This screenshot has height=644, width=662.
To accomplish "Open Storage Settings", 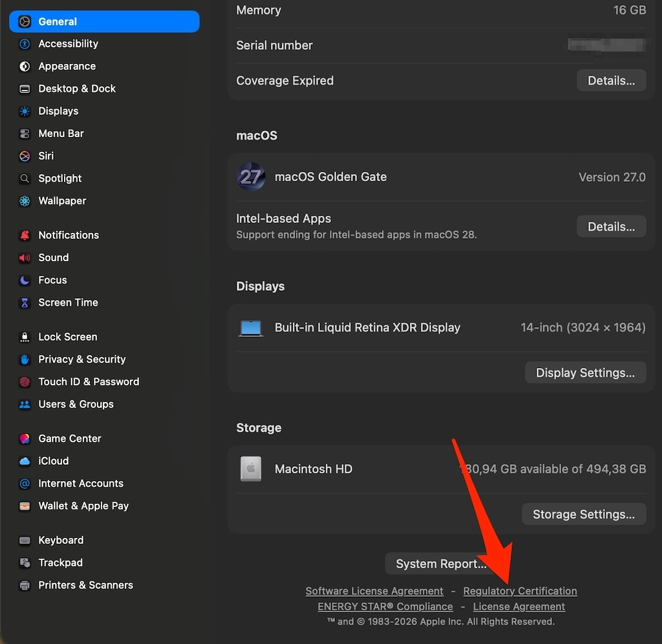I will [584, 514].
